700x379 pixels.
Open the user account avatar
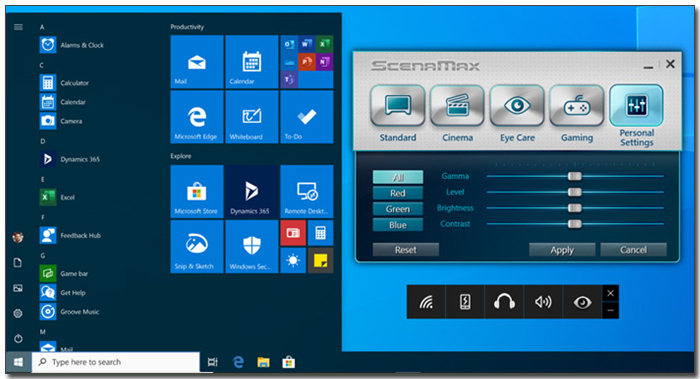(x=18, y=237)
